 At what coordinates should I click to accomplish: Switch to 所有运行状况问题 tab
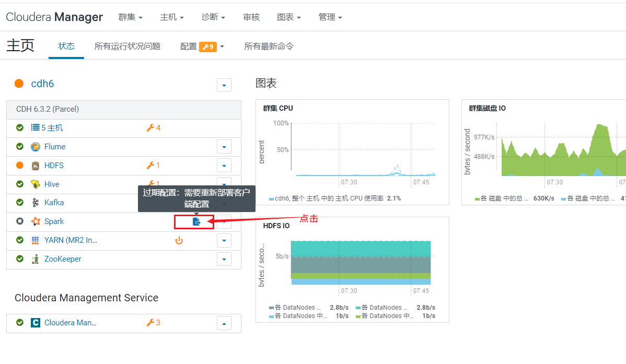[x=127, y=46]
